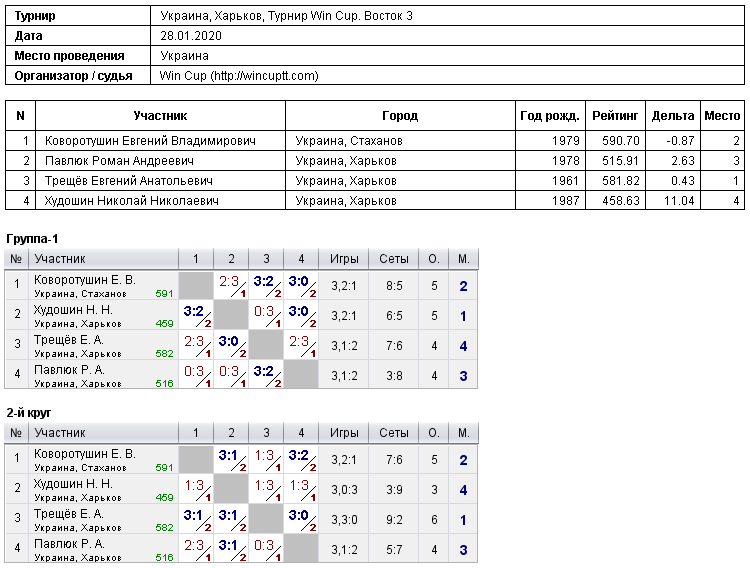Select Худошин Н. Н. in 2-й круг table
Image resolution: width=750 pixels, height=568 pixels.
coord(73,484)
